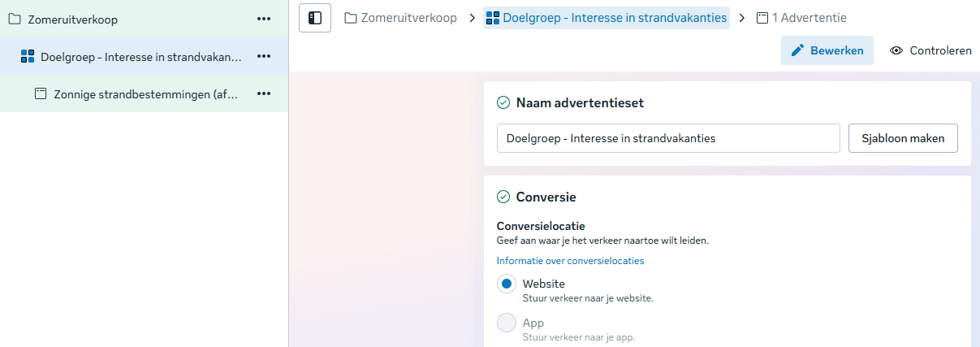This screenshot has height=347, width=980.
Task: Switch to Bewerken edit mode
Action: pyautogui.click(x=827, y=50)
